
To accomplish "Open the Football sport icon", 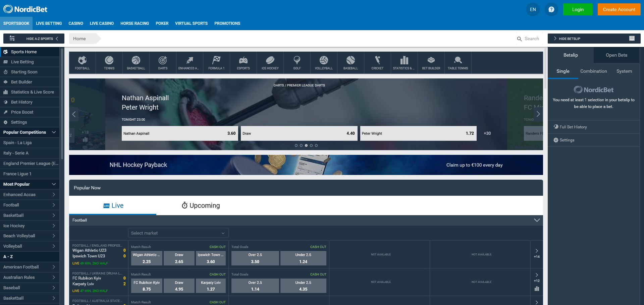I will tap(82, 63).
